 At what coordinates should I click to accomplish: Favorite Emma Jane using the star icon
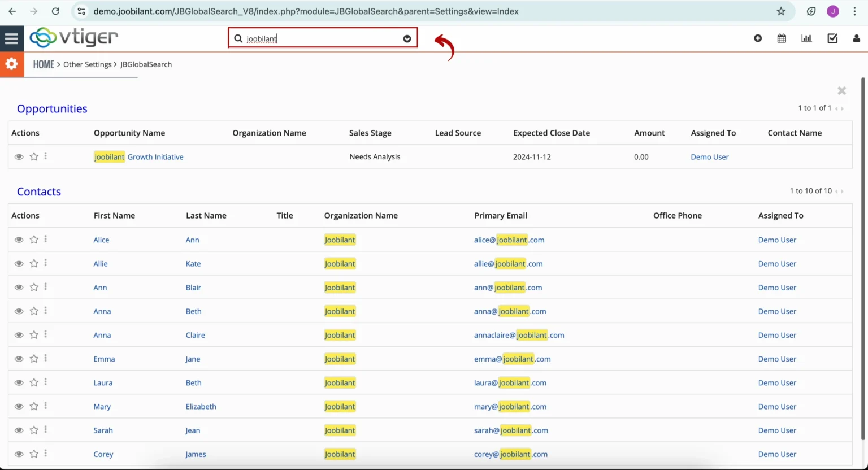(x=33, y=359)
